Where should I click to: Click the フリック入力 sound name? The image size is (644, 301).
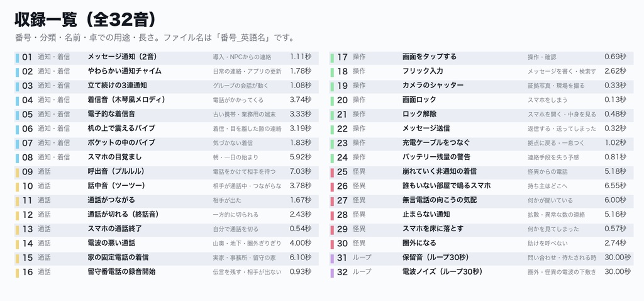click(423, 71)
